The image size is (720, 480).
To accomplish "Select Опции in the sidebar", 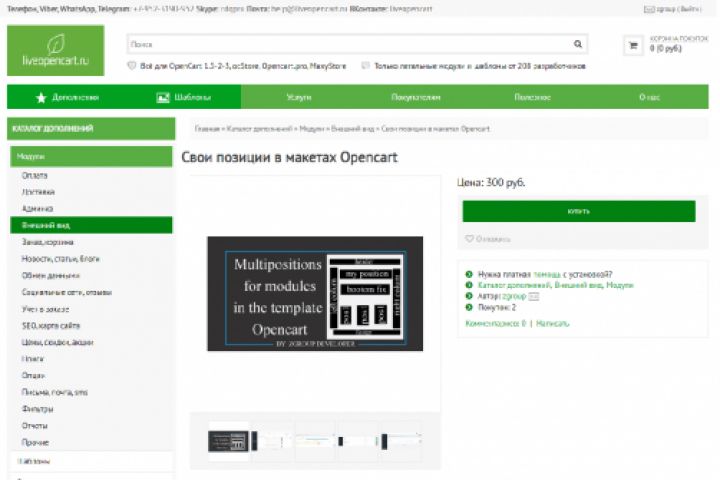I will tap(33, 376).
